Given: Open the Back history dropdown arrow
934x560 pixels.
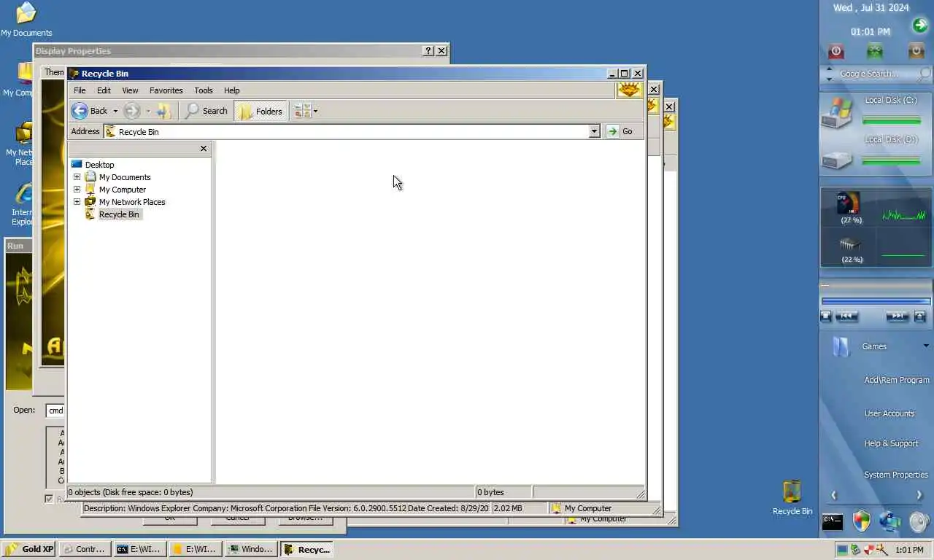Looking at the screenshot, I should [x=115, y=112].
